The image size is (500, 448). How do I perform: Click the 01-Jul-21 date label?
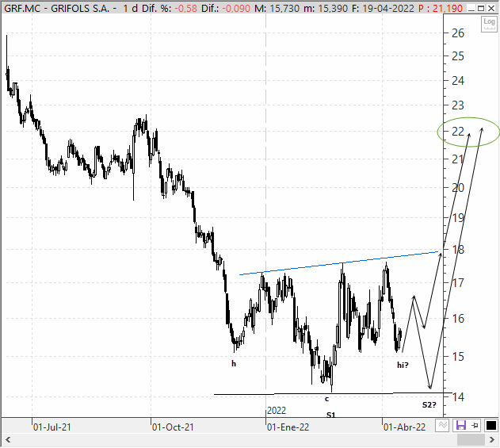(52, 427)
